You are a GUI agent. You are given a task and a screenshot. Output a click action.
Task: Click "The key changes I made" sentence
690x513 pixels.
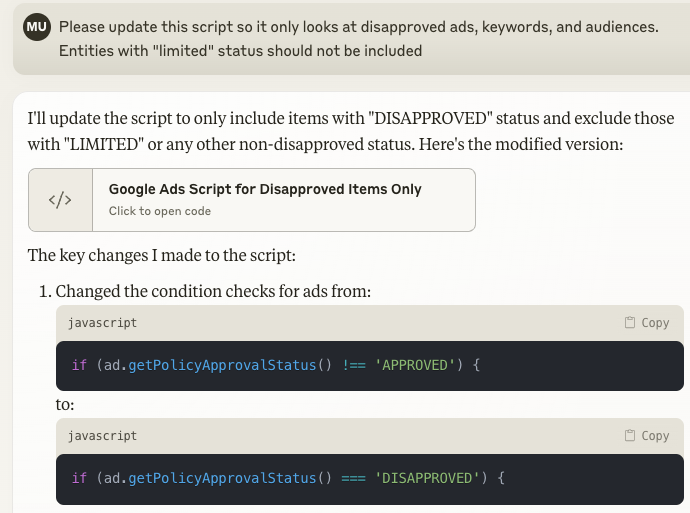pyautogui.click(x=161, y=255)
